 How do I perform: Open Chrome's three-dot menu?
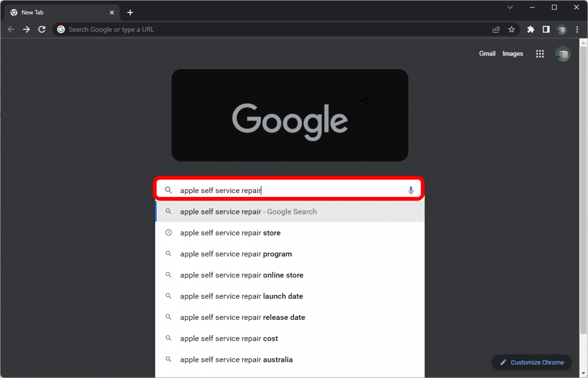click(577, 29)
